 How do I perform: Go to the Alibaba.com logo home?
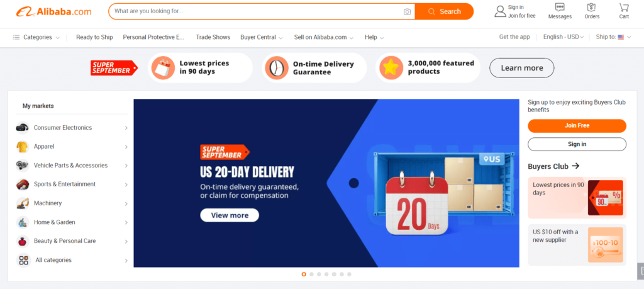pyautogui.click(x=54, y=11)
